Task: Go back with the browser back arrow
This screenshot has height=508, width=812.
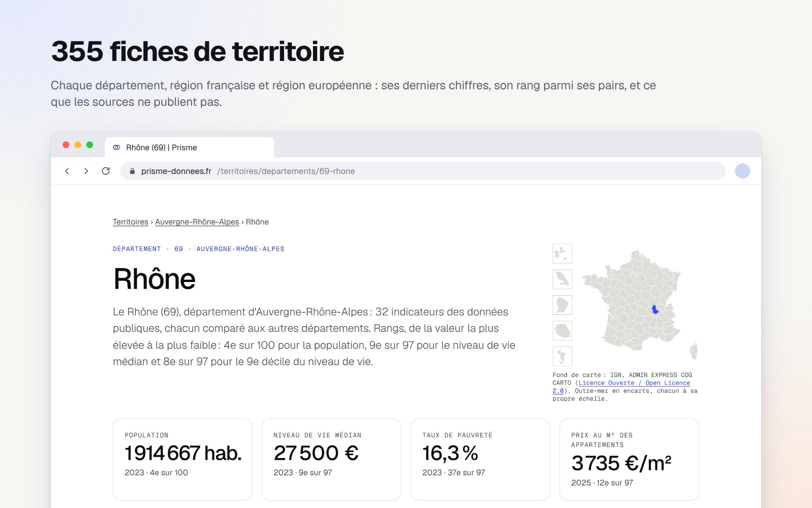Action: click(67, 171)
